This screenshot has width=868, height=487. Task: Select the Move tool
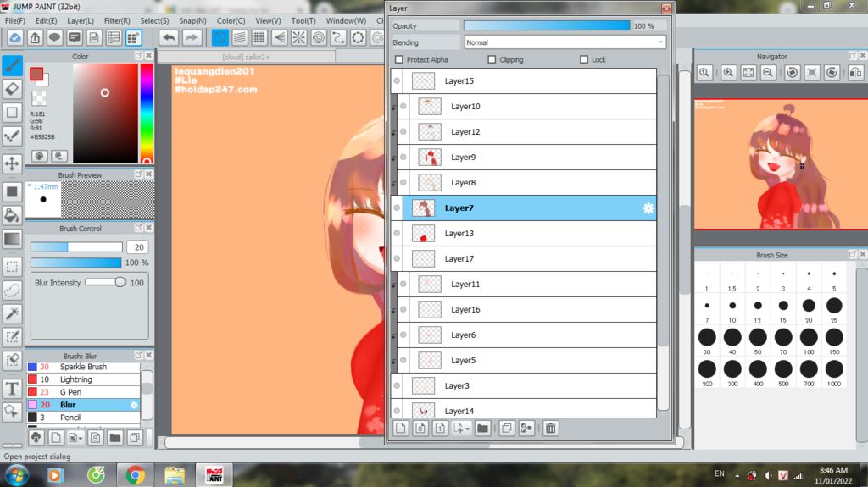coord(12,163)
